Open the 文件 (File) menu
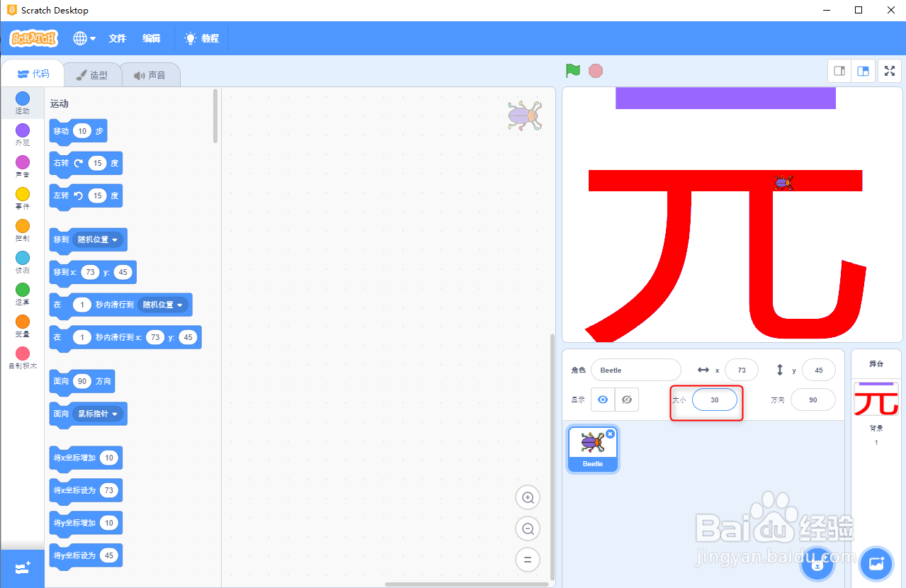 click(117, 38)
